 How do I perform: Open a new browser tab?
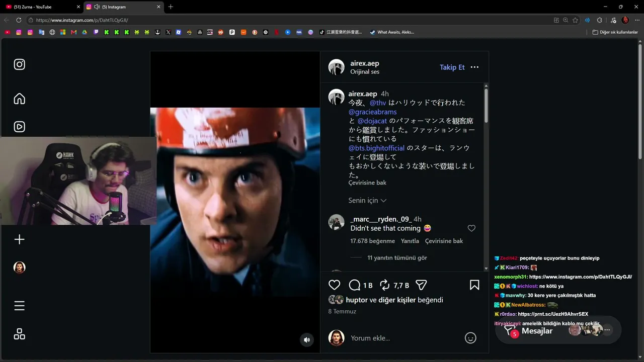click(x=171, y=7)
